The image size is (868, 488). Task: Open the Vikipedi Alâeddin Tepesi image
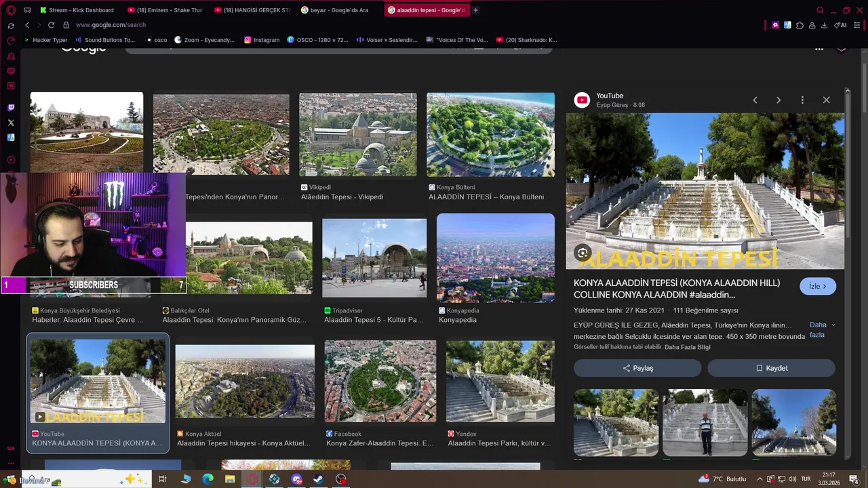pyautogui.click(x=358, y=134)
